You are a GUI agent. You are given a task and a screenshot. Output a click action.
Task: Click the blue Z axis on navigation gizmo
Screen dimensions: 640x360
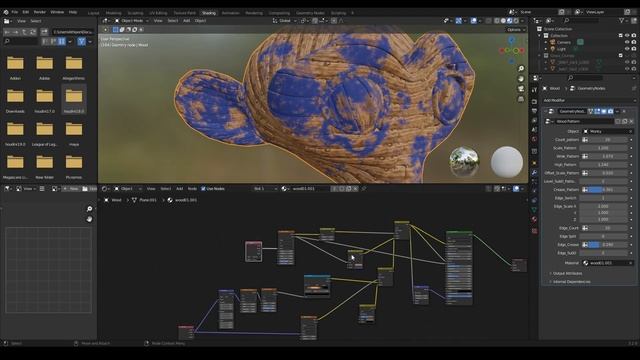[512, 40]
